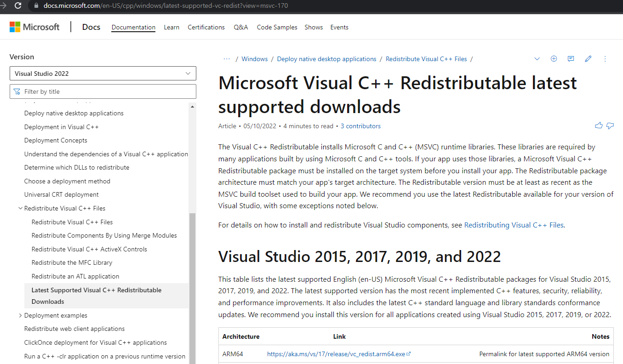Open Redistribute Visual C++ ActiveX Controls

click(89, 249)
